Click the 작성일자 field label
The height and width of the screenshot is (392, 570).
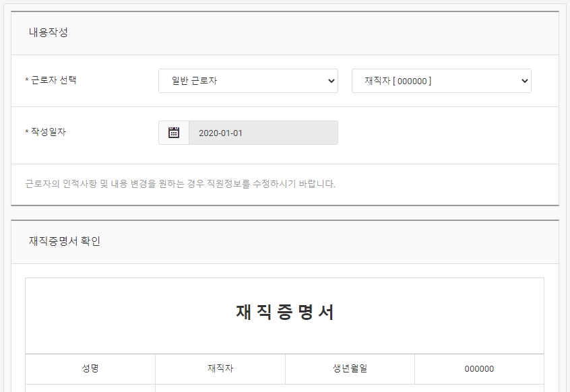point(49,132)
